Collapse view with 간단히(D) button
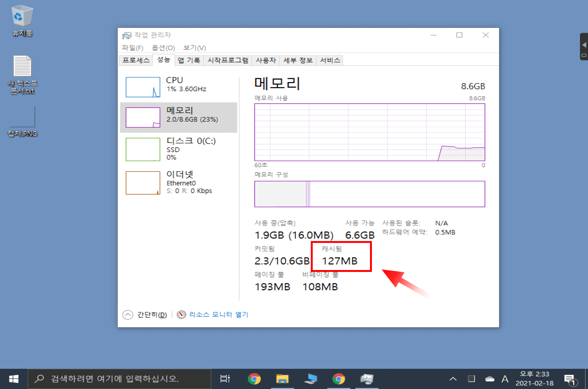Viewport: 588px width, 389px height. point(145,315)
